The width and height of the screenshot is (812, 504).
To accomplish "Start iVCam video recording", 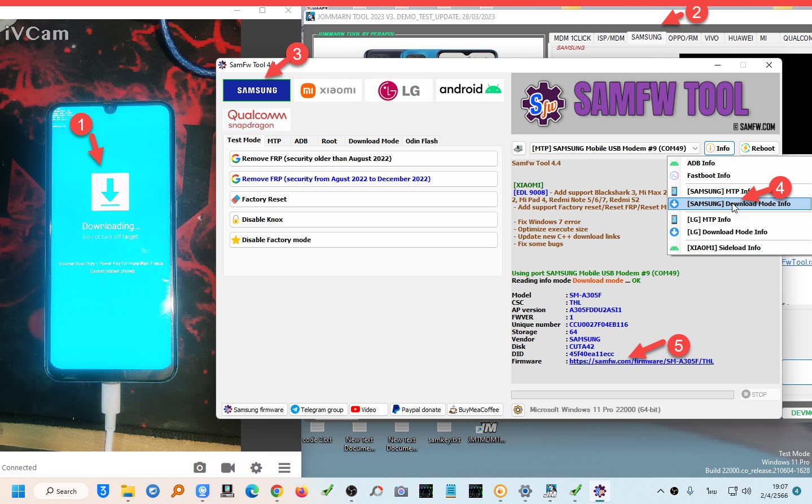I will [x=228, y=467].
